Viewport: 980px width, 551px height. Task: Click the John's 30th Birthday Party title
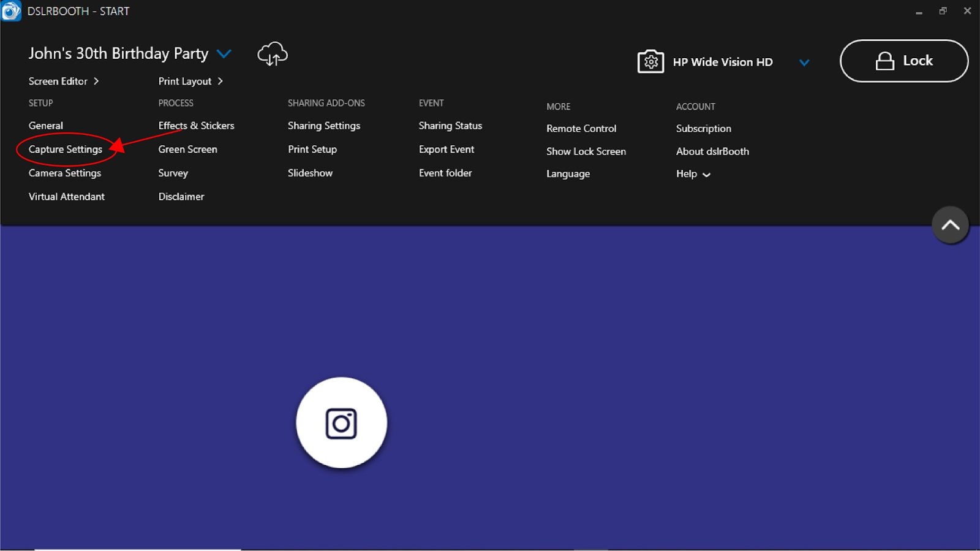click(x=118, y=54)
